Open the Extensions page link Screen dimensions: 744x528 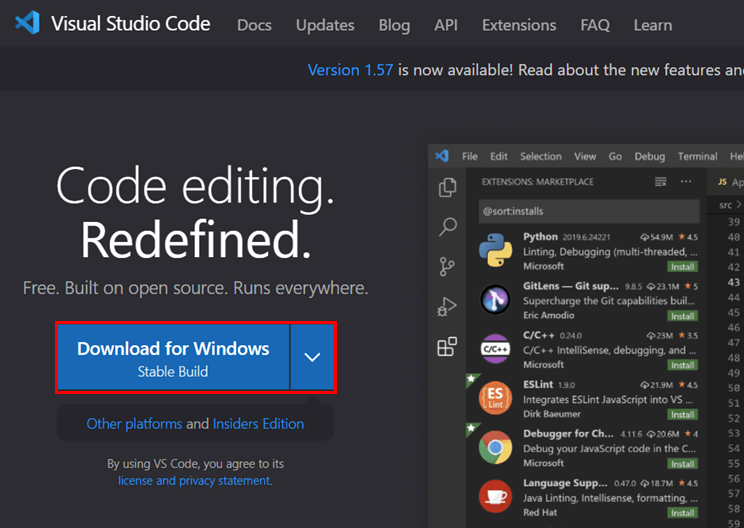(x=519, y=25)
